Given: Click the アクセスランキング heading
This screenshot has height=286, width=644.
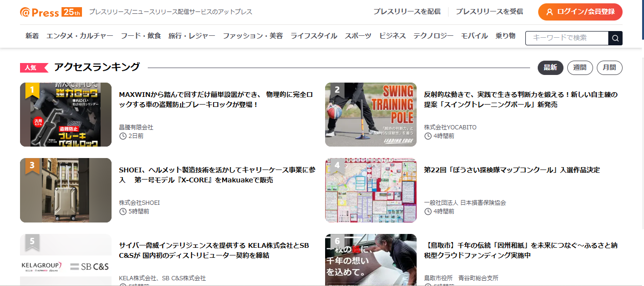Looking at the screenshot, I should [x=97, y=67].
